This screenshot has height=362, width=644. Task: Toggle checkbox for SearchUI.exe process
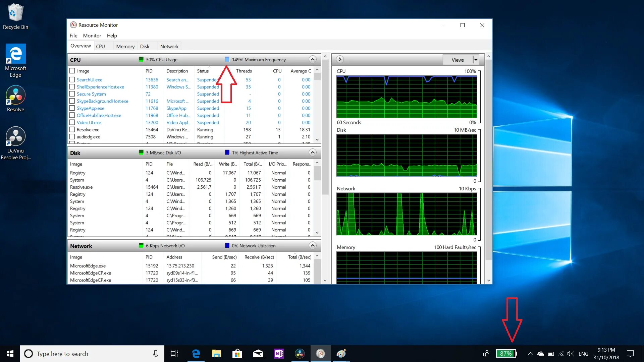tap(72, 79)
